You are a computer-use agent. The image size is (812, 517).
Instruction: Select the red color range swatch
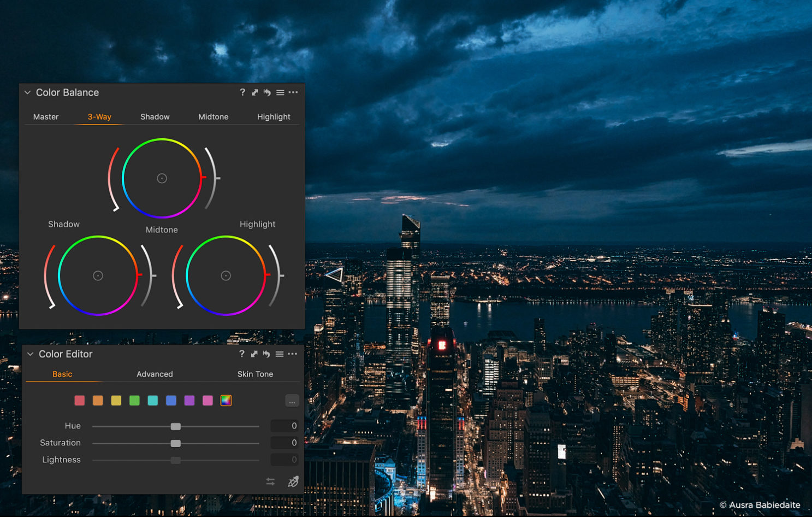click(80, 401)
